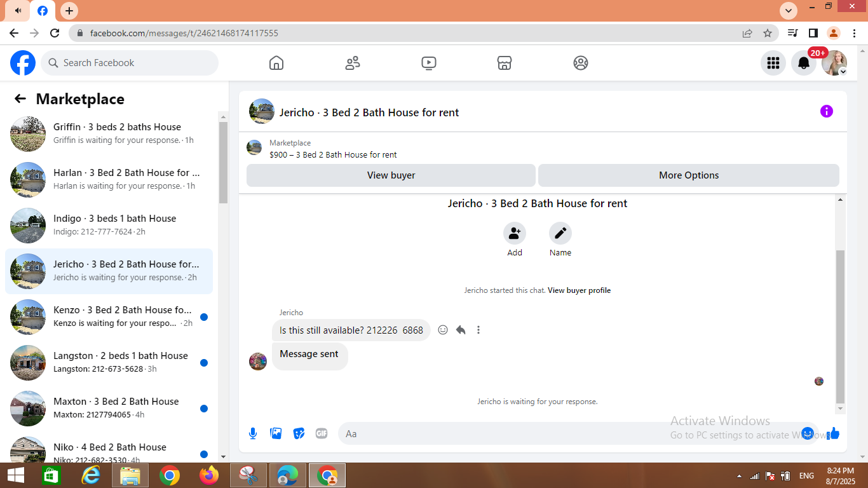868x488 pixels.
Task: Open Indigo's 3 beds 1 bath conversation
Action: coord(109,226)
